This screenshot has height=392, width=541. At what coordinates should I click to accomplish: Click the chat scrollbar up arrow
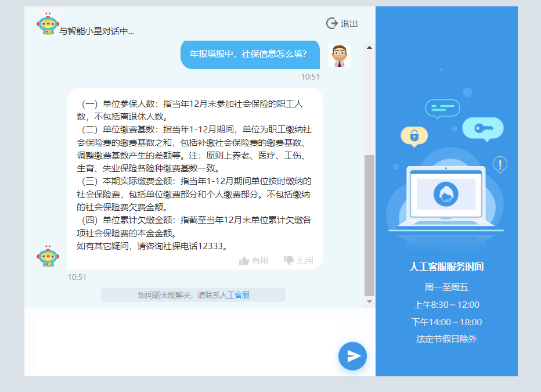coord(370,47)
